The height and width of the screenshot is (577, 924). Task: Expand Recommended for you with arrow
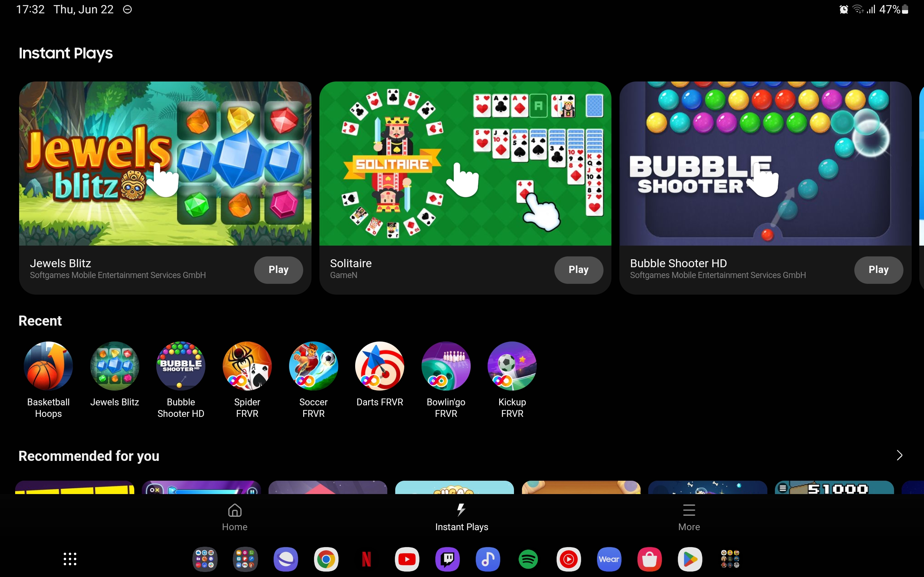[899, 455]
